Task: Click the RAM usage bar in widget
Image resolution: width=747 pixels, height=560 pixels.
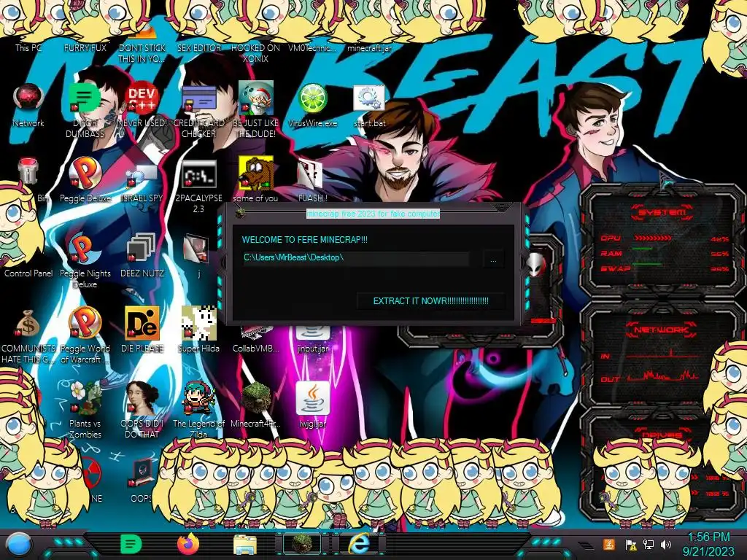Action: [x=642, y=249]
